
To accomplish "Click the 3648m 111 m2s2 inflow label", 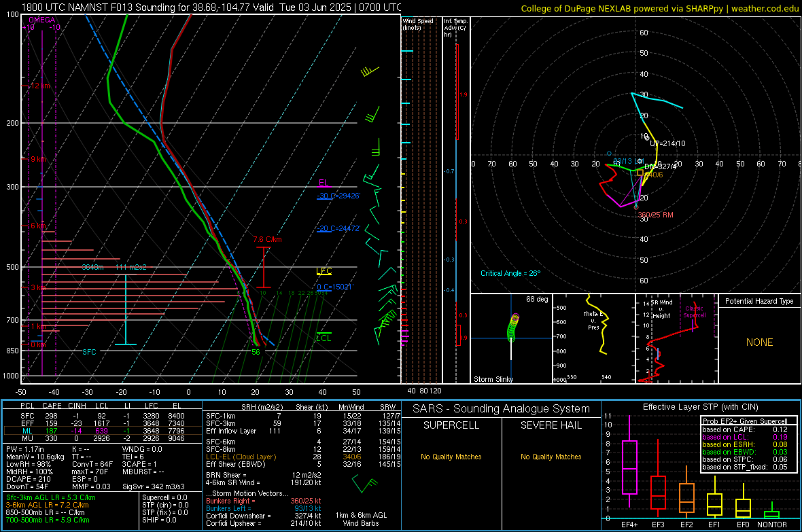I will point(114,267).
